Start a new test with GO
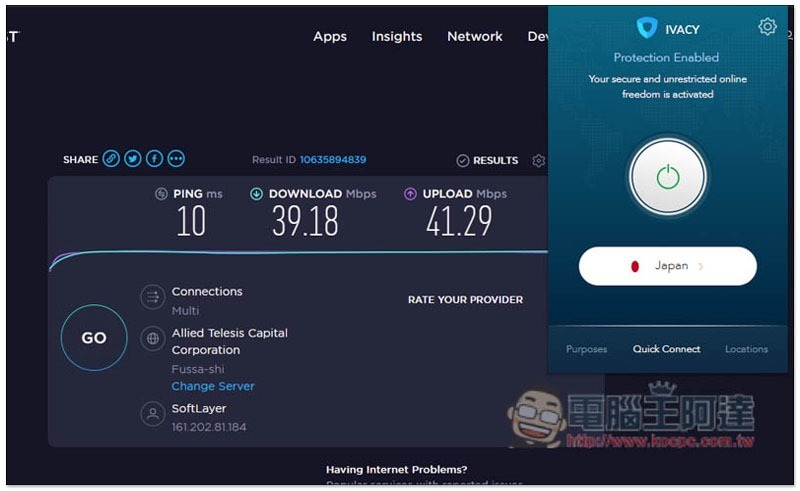This screenshot has height=491, width=800. pyautogui.click(x=94, y=337)
